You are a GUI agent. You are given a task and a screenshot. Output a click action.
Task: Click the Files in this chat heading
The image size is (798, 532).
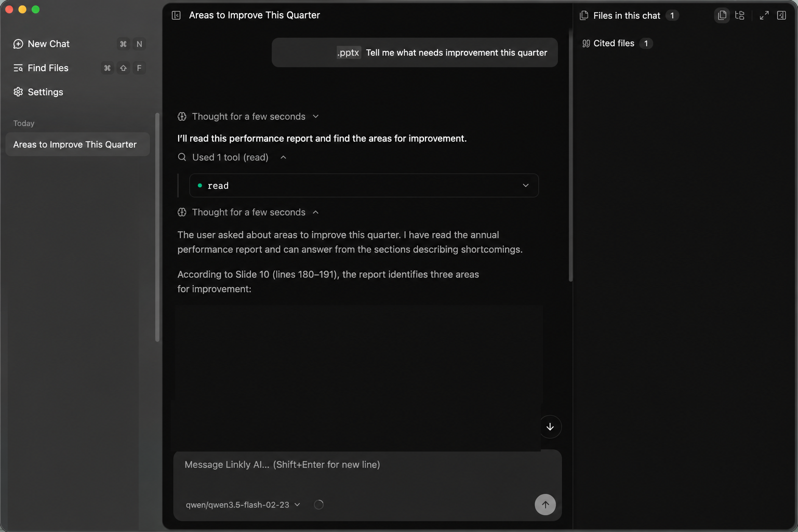point(627,16)
